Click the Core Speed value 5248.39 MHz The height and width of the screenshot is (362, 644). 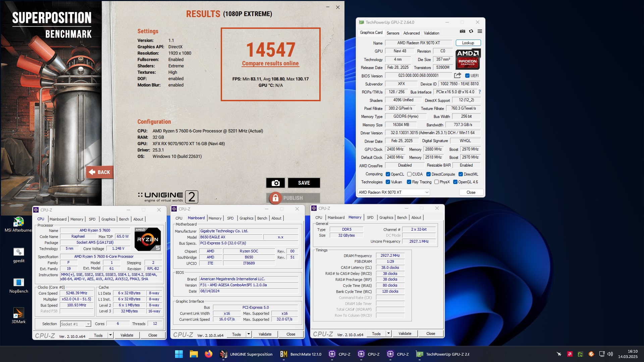(76, 293)
